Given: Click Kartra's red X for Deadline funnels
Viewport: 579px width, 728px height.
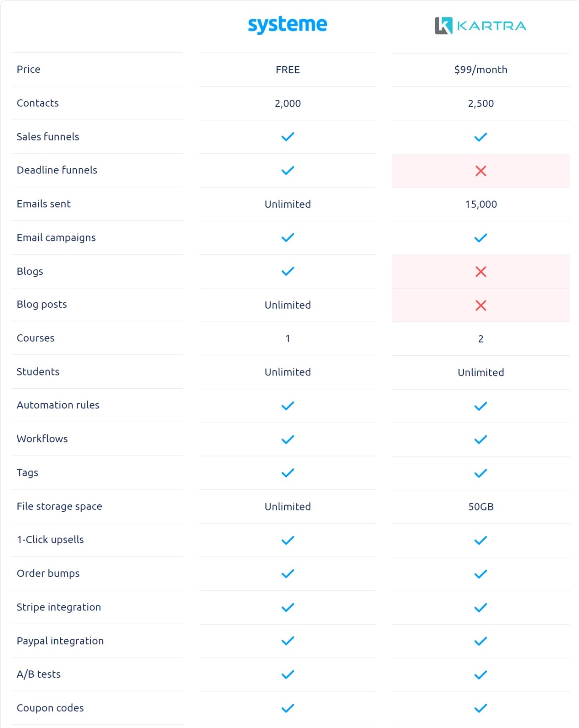Looking at the screenshot, I should [481, 171].
